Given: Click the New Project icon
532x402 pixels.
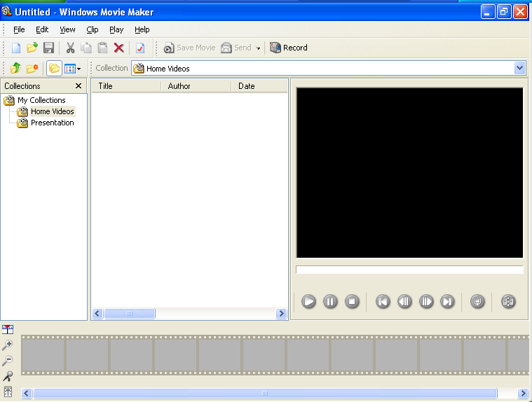Looking at the screenshot, I should 15,48.
